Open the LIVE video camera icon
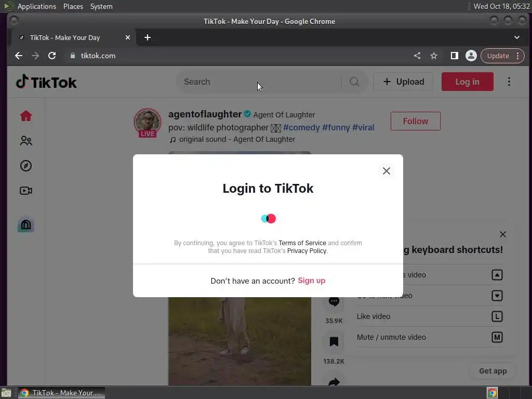Screen dimensions: 532x399 [x=26, y=191]
